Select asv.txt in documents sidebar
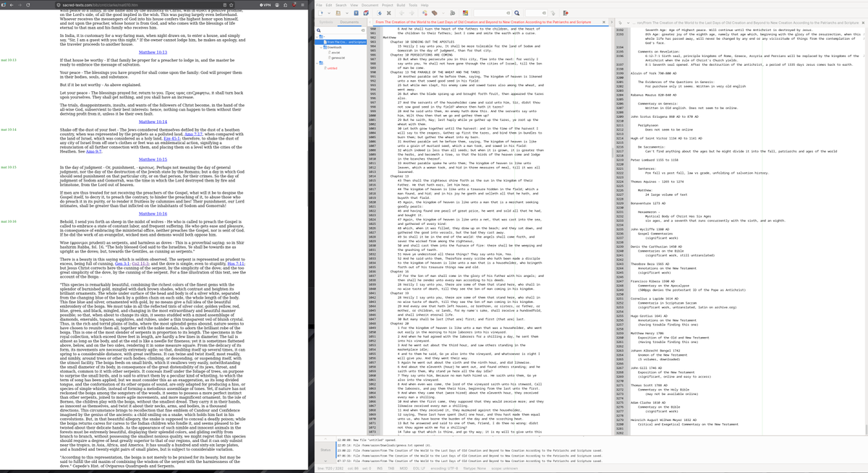868x473 pixels. [x=336, y=53]
